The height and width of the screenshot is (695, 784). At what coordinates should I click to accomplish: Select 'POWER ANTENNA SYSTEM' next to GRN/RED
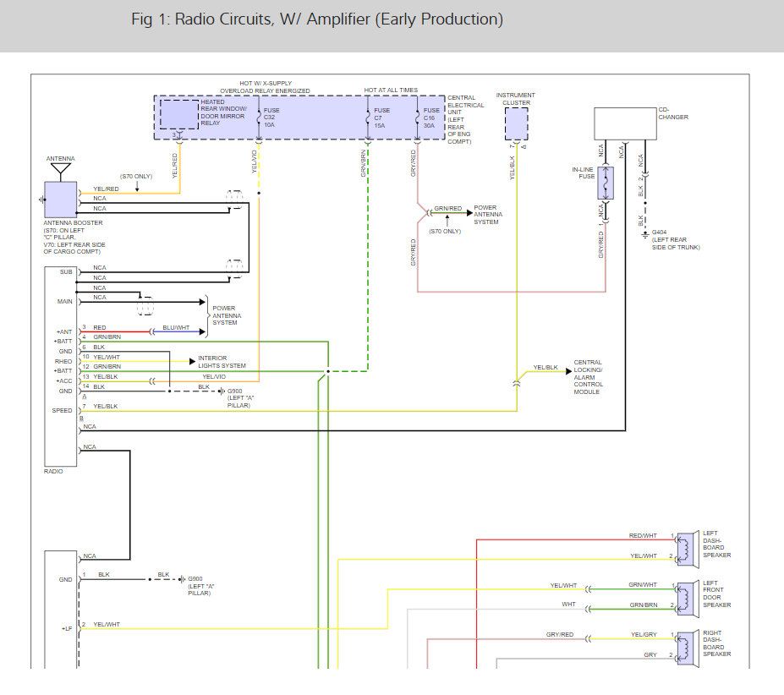tap(488, 215)
